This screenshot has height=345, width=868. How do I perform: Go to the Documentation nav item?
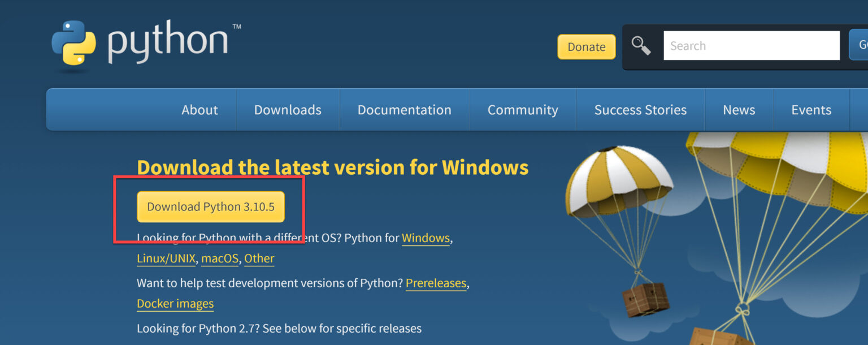[x=404, y=110]
